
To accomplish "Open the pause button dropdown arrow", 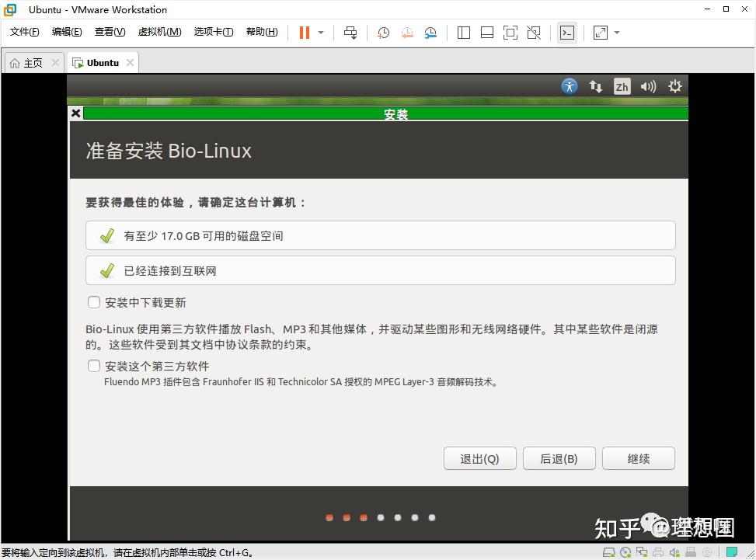I will click(319, 32).
